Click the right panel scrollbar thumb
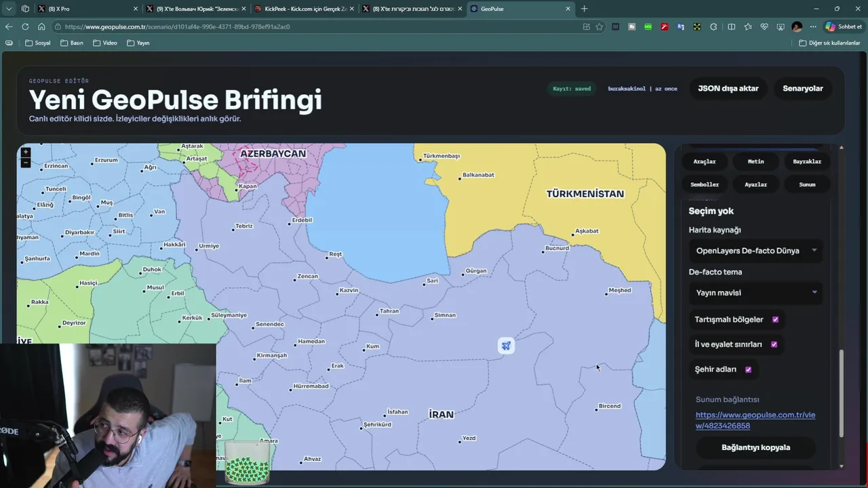This screenshot has height=488, width=868. 842,393
